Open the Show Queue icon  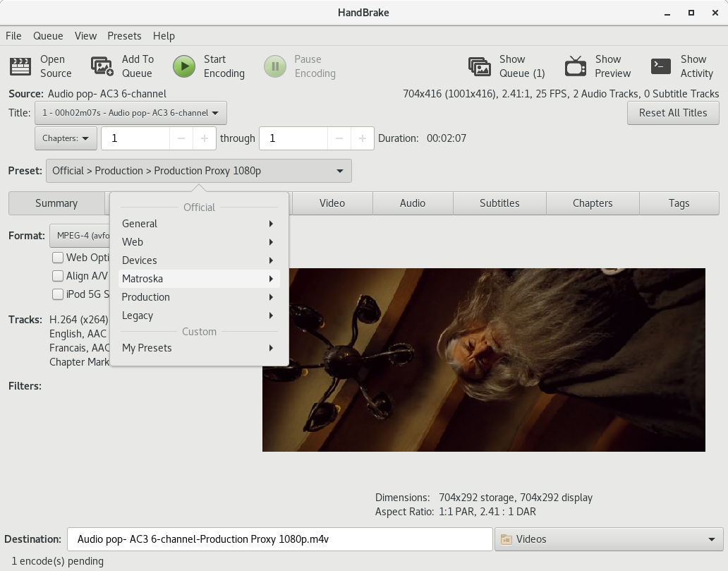(480, 66)
